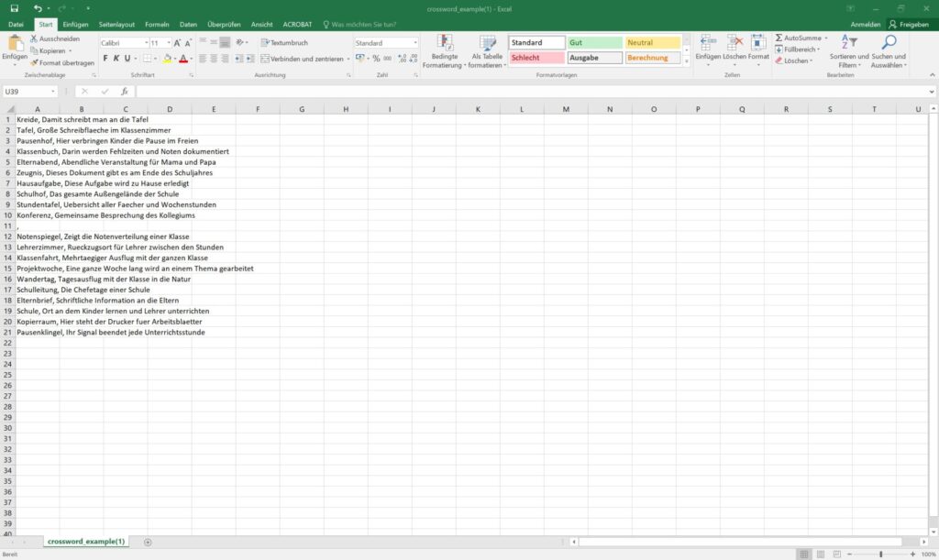Screen dimensions: 939x560
Task: Decrease font size with small A icon
Action: coord(188,43)
